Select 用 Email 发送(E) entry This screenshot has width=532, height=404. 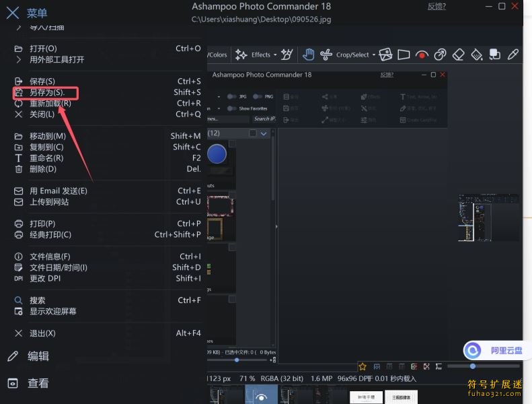(108, 191)
